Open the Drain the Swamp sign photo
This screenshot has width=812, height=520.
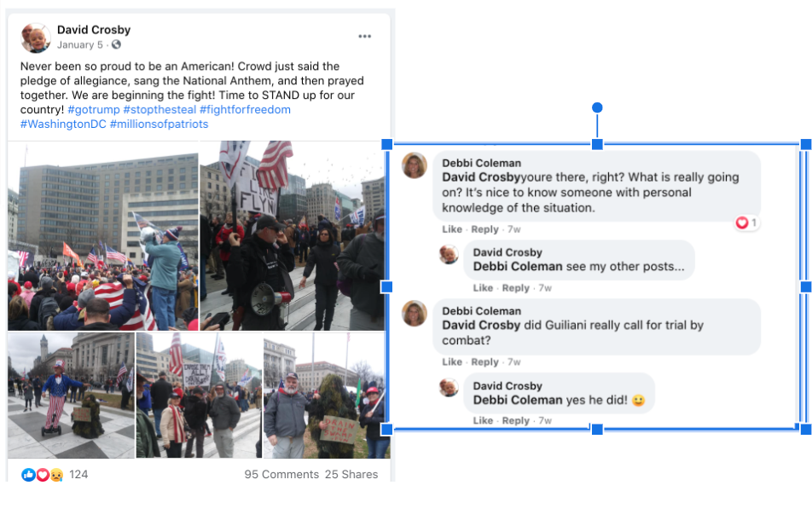(x=327, y=396)
